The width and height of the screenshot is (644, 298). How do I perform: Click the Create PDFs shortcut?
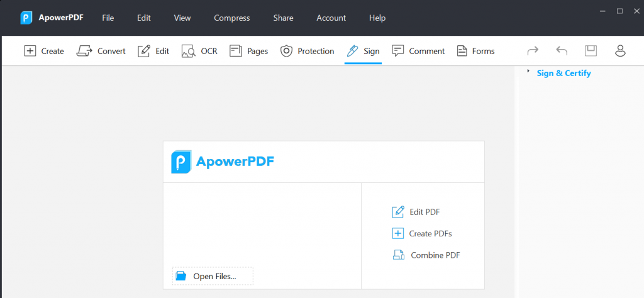(x=422, y=233)
